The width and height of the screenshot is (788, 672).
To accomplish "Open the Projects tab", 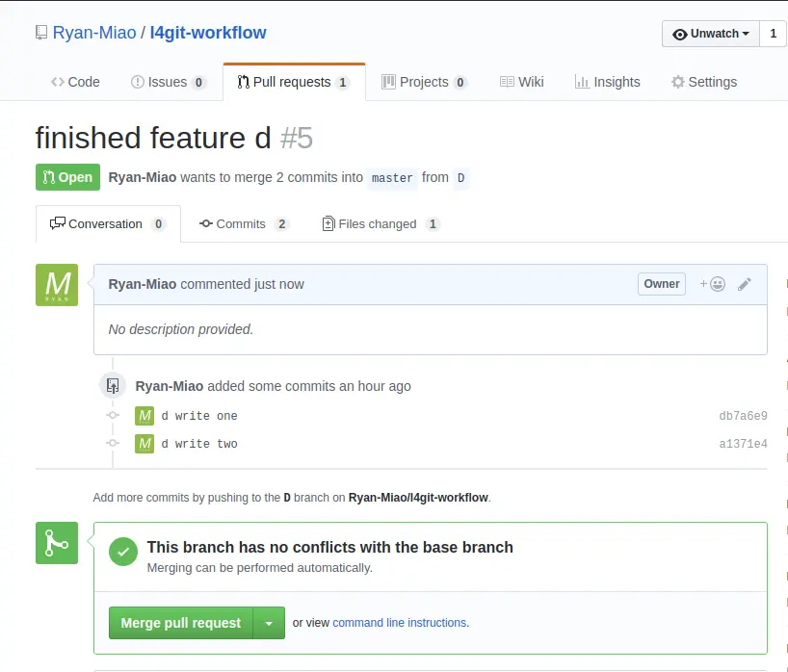I will [x=425, y=82].
